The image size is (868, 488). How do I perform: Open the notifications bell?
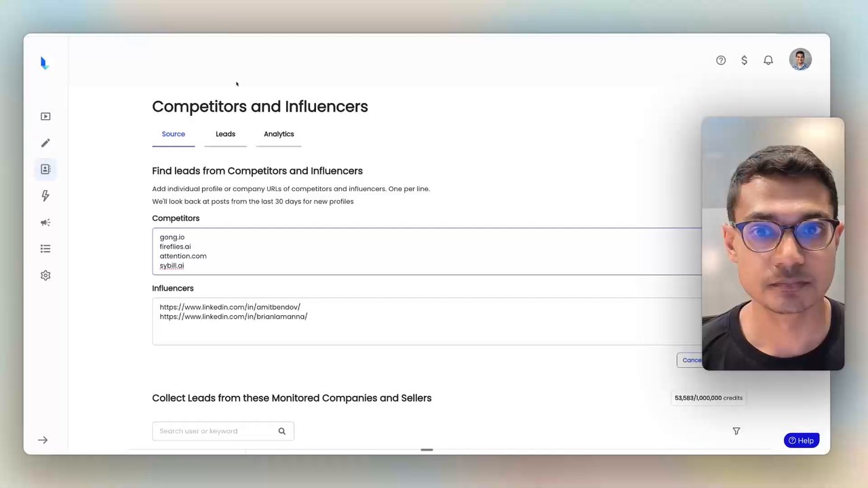pos(768,60)
